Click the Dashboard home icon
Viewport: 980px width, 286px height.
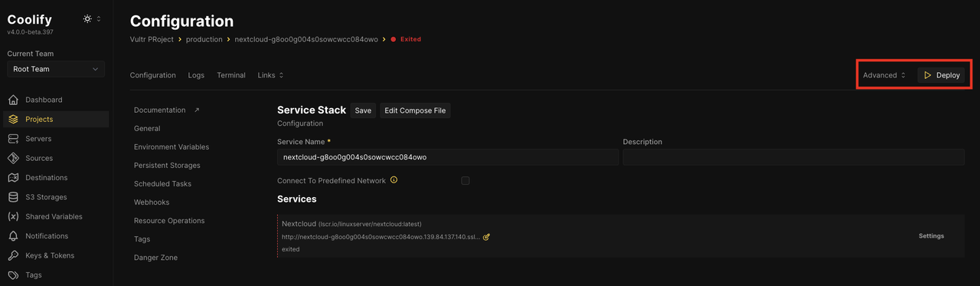[x=13, y=100]
